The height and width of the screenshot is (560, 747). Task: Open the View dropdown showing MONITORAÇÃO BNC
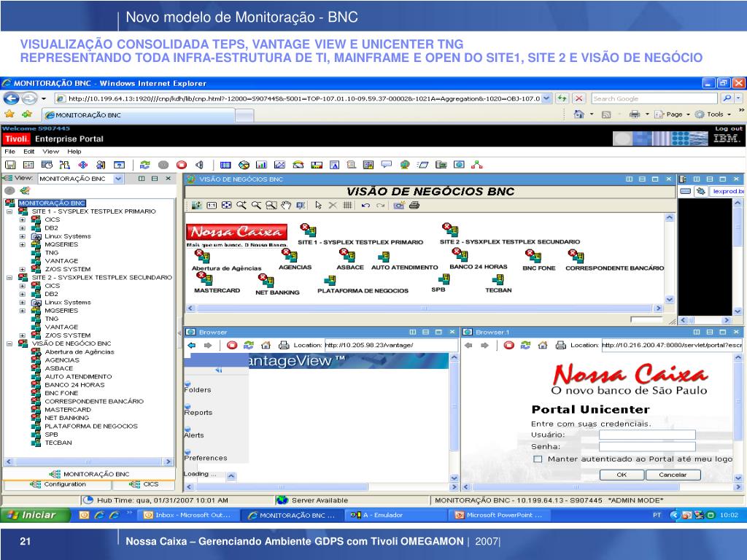(118, 179)
